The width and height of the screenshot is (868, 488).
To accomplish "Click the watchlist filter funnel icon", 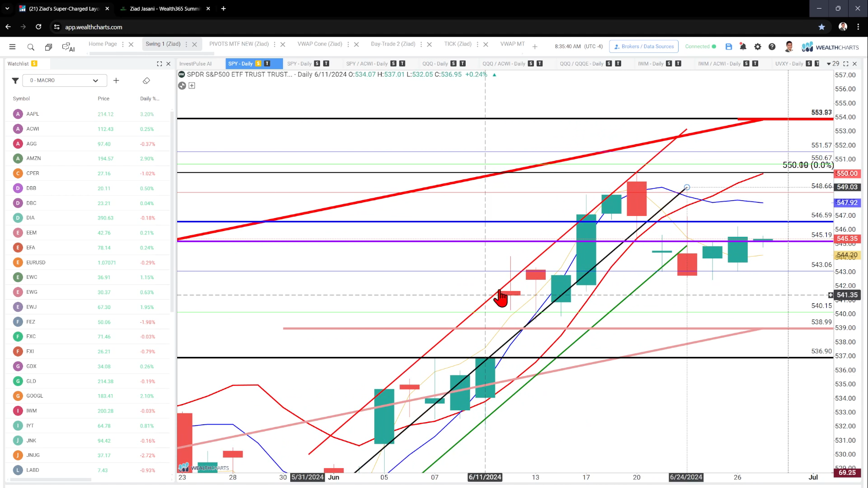I will (x=15, y=80).
